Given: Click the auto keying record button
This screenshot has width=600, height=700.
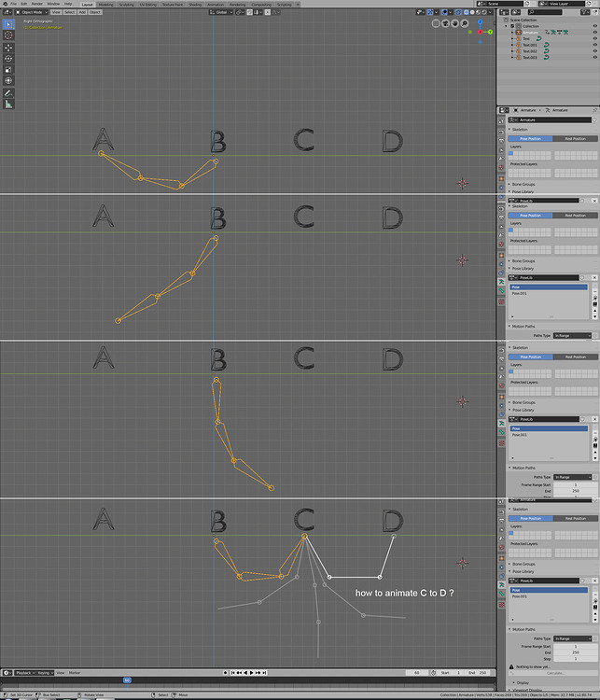Looking at the screenshot, I should click(225, 672).
